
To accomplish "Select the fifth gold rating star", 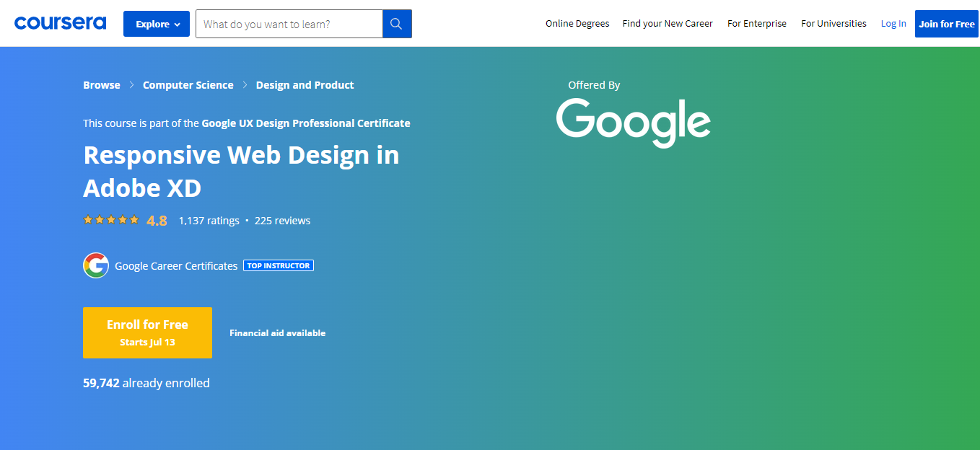I will pyautogui.click(x=136, y=219).
